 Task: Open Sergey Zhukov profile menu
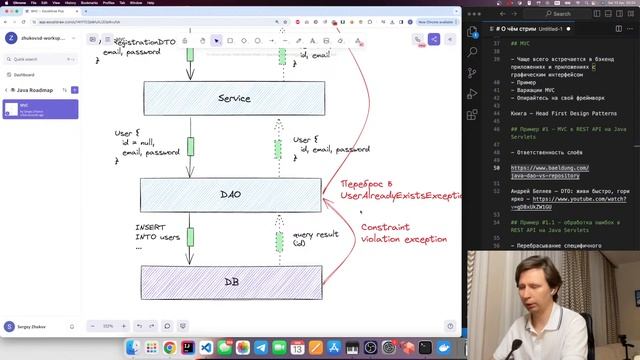(x=25, y=327)
